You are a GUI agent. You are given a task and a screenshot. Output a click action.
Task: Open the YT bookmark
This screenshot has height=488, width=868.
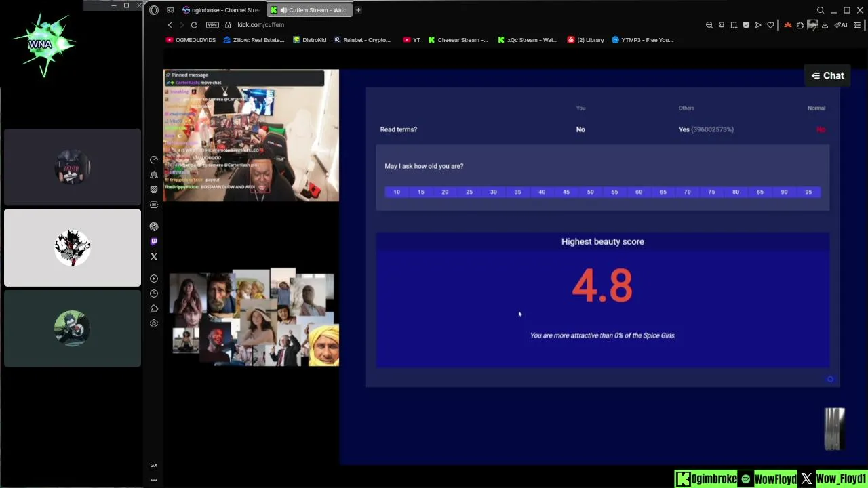(412, 40)
